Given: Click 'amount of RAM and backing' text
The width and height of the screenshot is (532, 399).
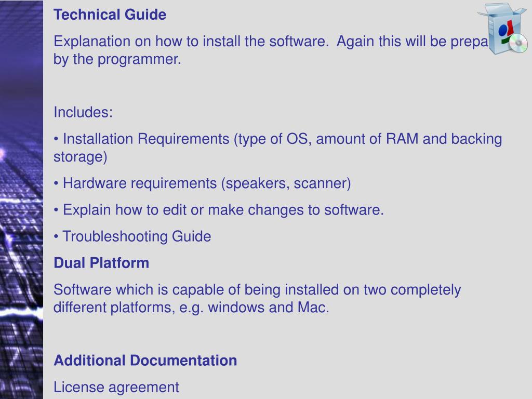Looking at the screenshot, I should point(409,139).
